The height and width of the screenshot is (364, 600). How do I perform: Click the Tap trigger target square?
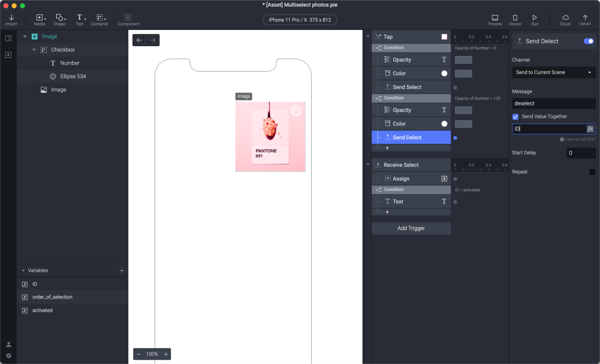tap(444, 37)
